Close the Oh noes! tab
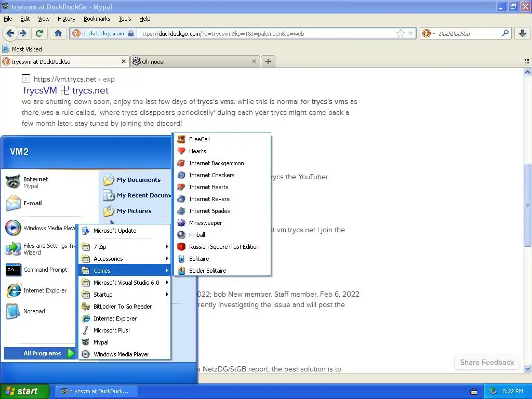This screenshot has width=532, height=399. coord(254,61)
